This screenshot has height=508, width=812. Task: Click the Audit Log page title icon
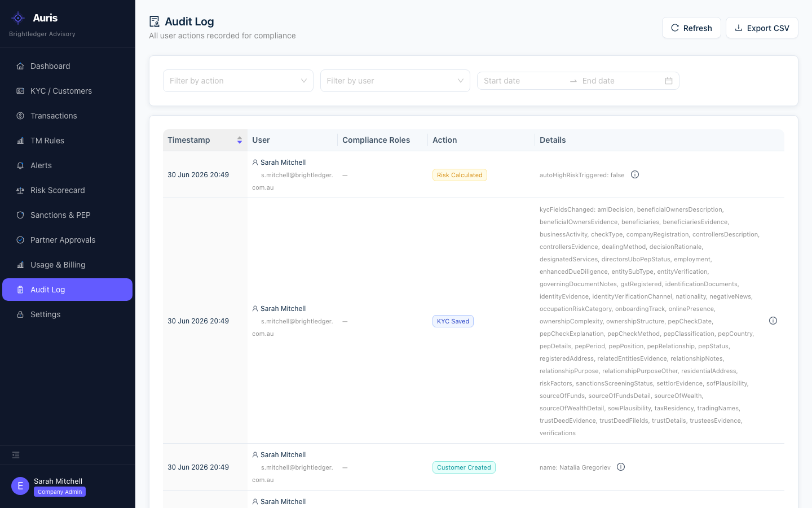pos(154,21)
